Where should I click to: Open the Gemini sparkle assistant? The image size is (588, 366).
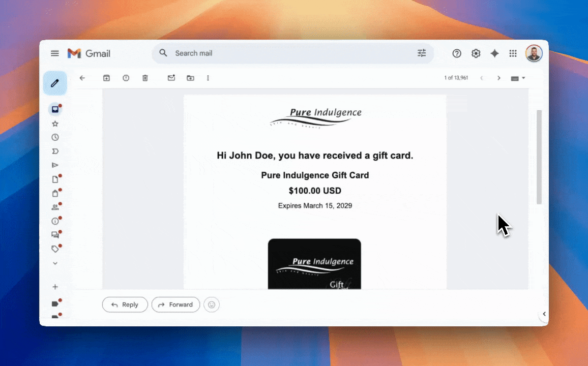494,53
